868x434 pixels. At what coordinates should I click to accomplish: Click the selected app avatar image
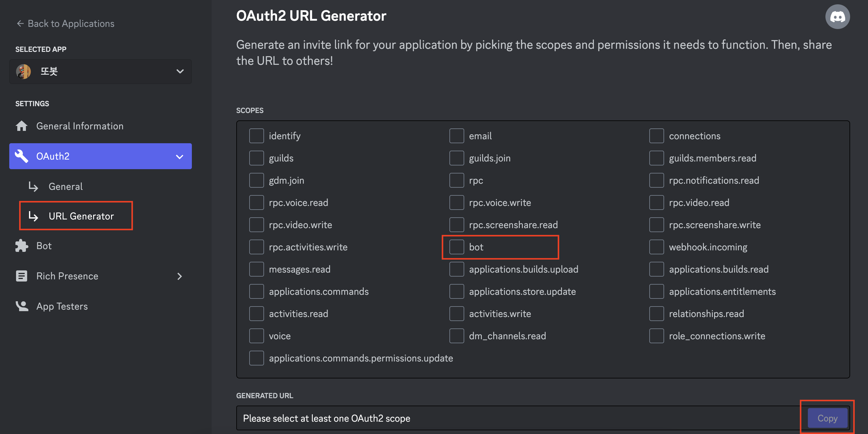point(23,72)
